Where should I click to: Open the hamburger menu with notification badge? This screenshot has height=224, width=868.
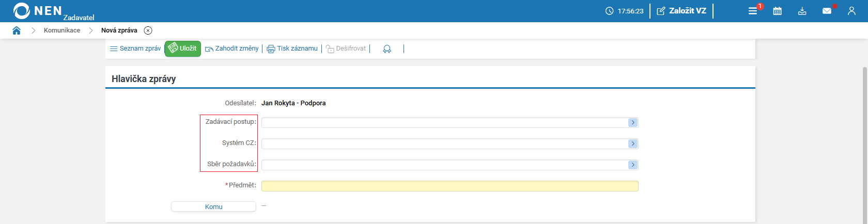tap(753, 11)
